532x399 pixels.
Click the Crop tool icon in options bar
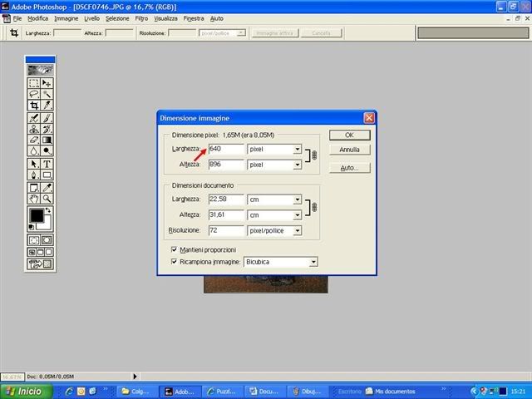tap(14, 33)
